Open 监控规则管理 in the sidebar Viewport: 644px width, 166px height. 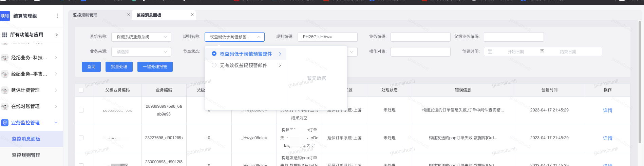[26, 155]
